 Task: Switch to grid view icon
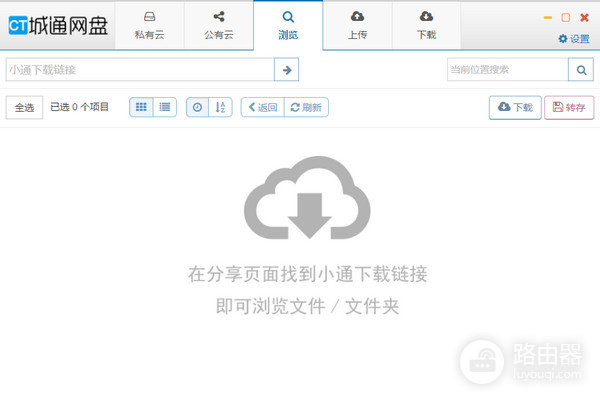[x=141, y=107]
